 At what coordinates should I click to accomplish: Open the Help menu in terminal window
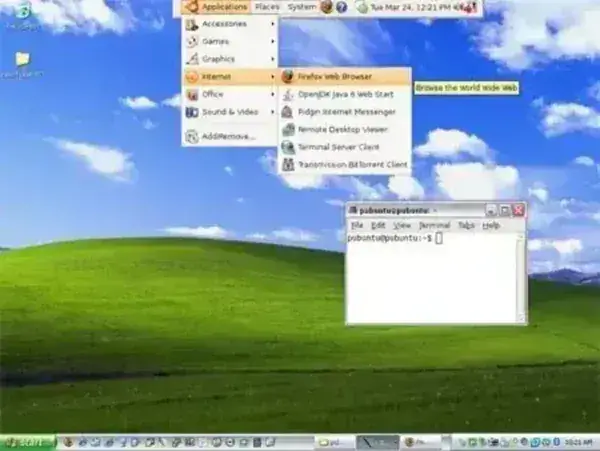491,225
